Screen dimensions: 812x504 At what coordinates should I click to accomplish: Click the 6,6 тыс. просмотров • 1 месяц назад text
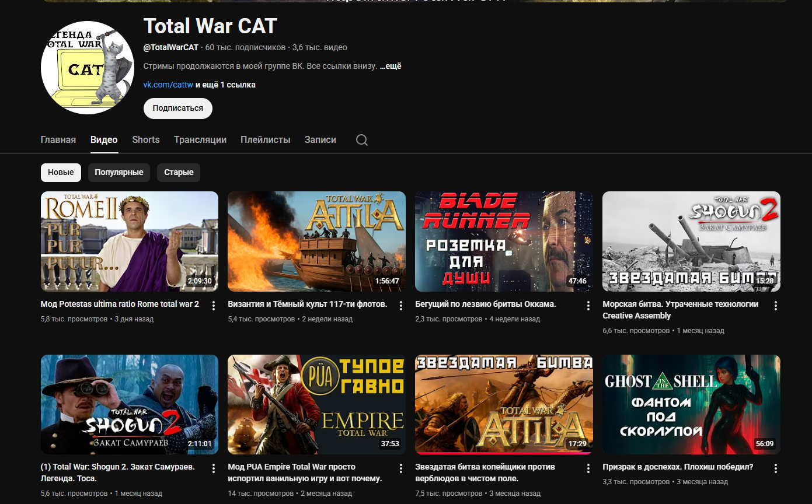click(663, 331)
